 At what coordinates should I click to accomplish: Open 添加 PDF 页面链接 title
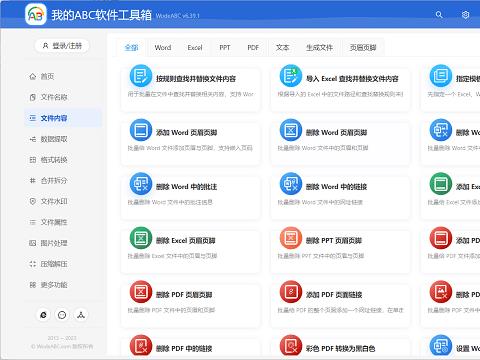point(334,295)
